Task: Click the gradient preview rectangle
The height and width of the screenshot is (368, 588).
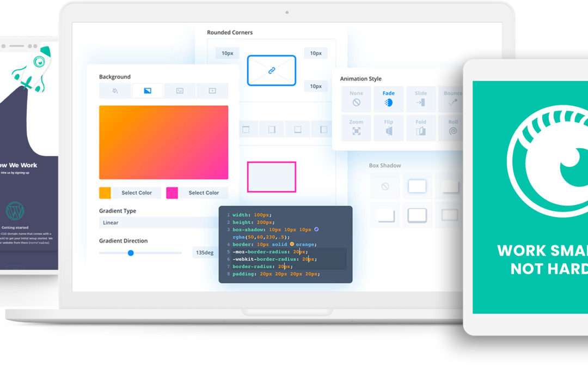Action: point(163,142)
